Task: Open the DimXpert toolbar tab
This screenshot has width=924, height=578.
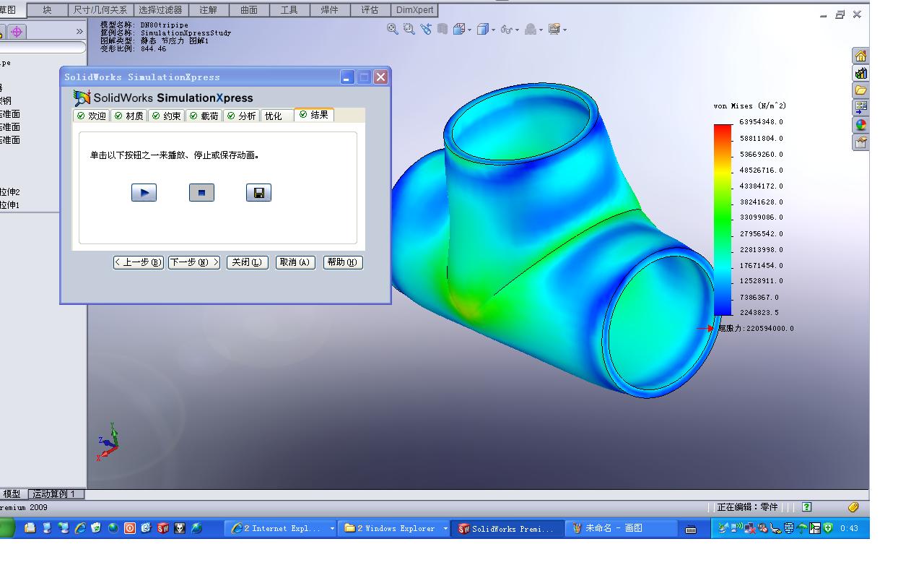Action: (x=414, y=10)
